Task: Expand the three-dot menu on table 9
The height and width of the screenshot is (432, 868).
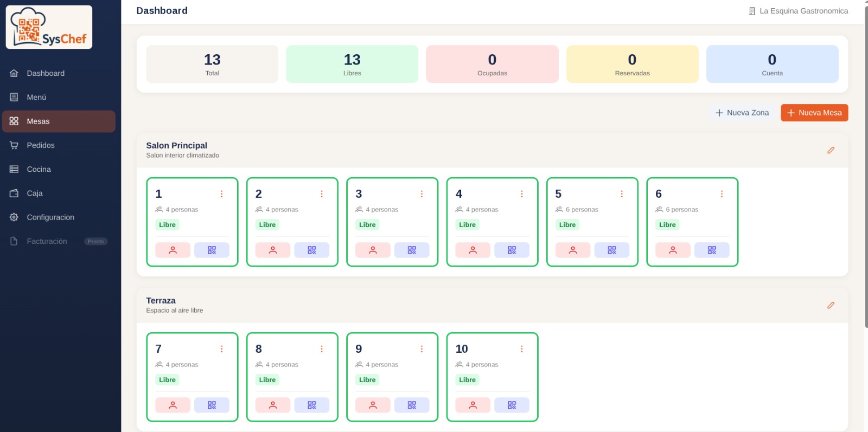Action: tap(422, 349)
